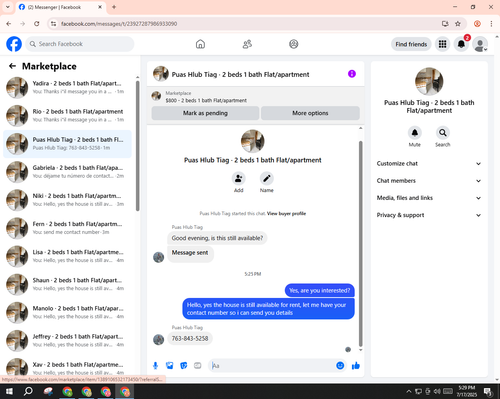Show hidden icons in system tray
Viewport: 500px width, 399px height.
tap(409, 391)
